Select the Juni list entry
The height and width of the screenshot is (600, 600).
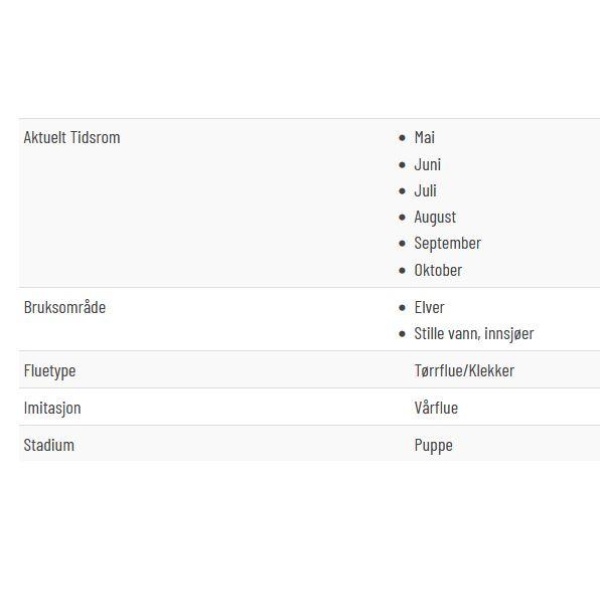(427, 165)
